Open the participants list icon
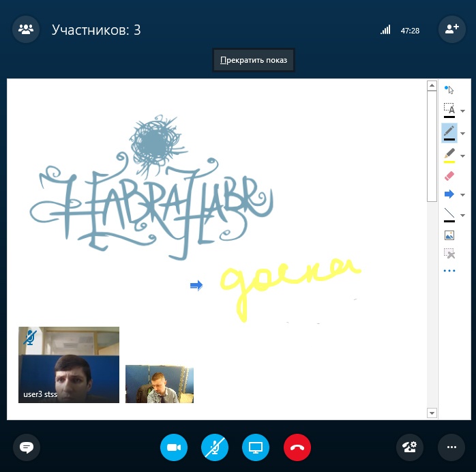Viewport: 476px width, 472px height. tap(26, 29)
